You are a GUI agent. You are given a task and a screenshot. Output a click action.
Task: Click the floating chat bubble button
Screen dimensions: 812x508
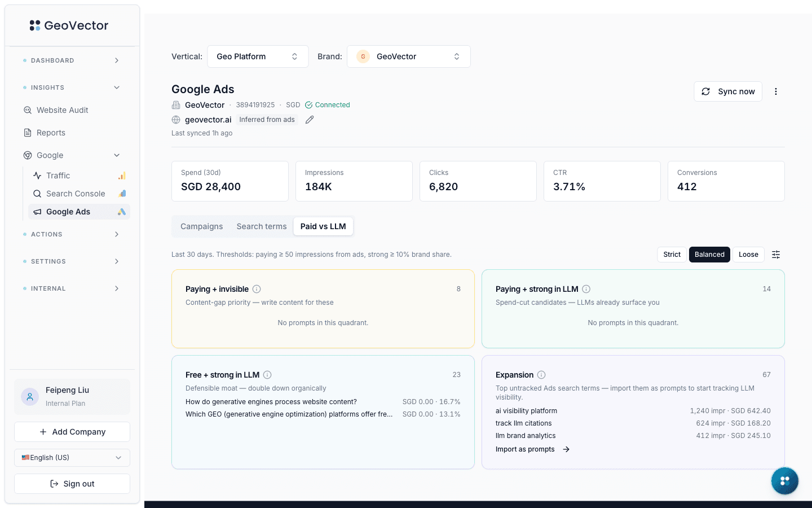tap(785, 481)
